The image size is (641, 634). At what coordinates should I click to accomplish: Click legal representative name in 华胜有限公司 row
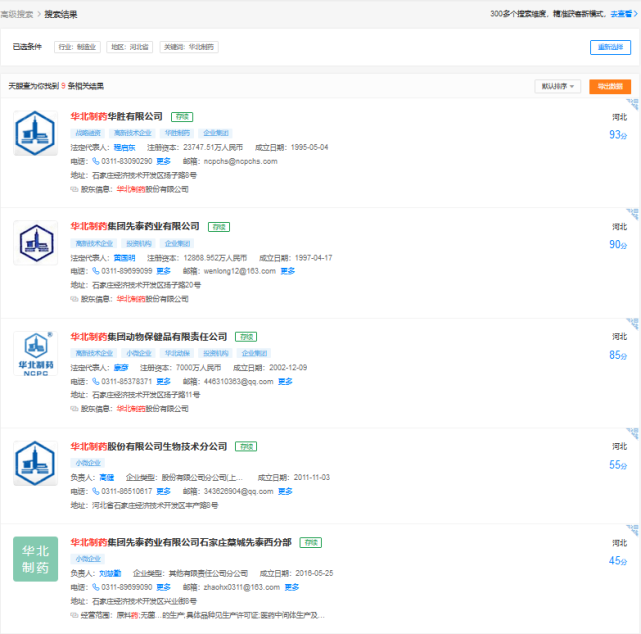(124, 148)
